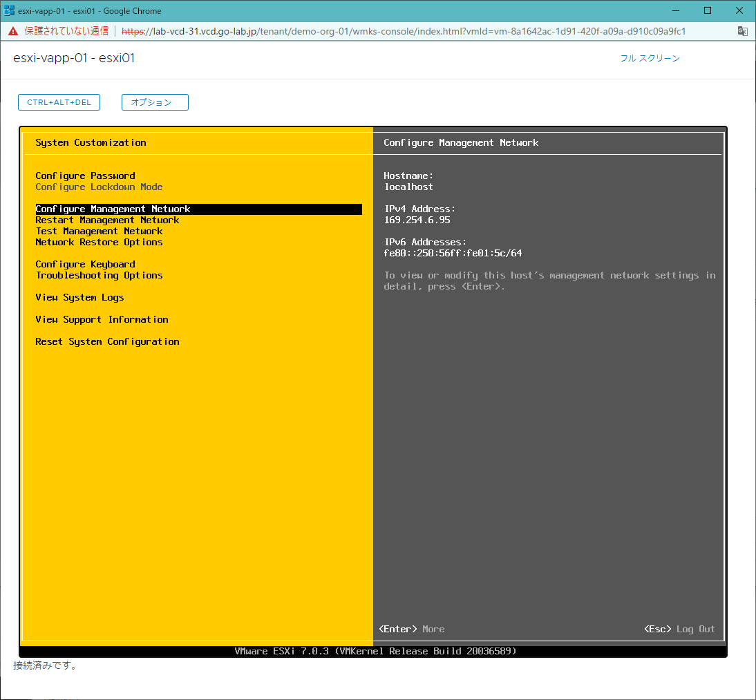The image size is (756, 700).
Task: Click the Chrome translate icon in the address bar
Action: (742, 31)
